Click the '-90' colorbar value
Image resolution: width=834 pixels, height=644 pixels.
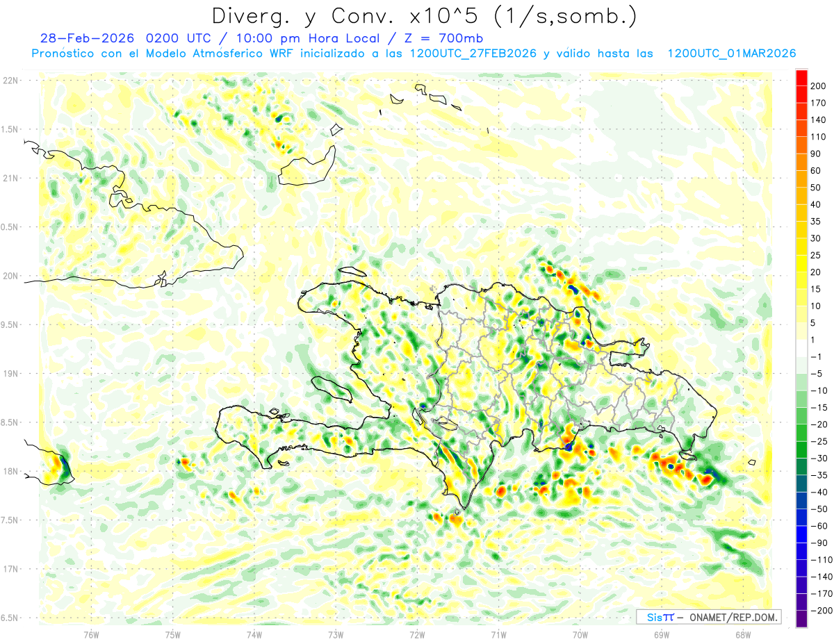pyautogui.click(x=820, y=543)
